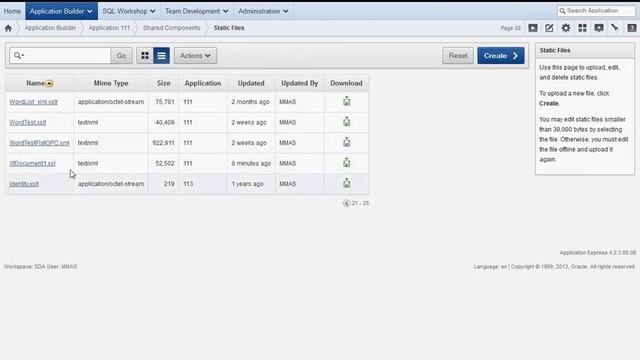This screenshot has height=360, width=640.
Task: Click the Download column header
Action: [x=346, y=83]
